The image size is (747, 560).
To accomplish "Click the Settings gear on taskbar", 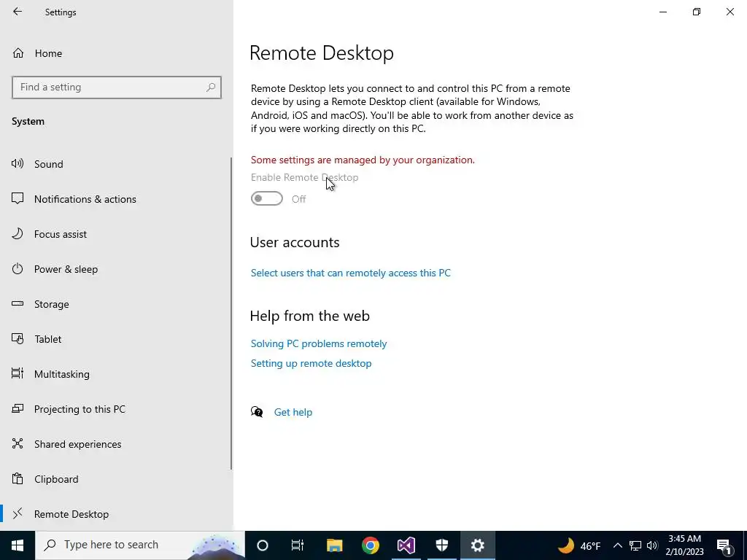I will 477,545.
